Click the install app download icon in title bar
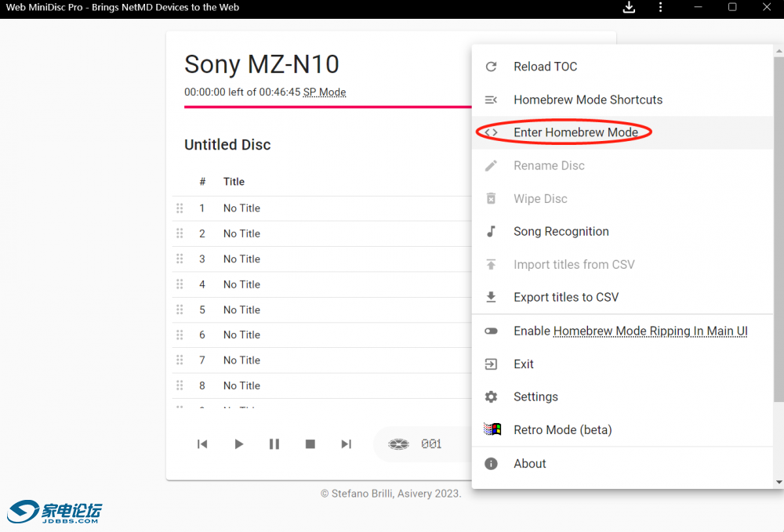 (x=629, y=7)
